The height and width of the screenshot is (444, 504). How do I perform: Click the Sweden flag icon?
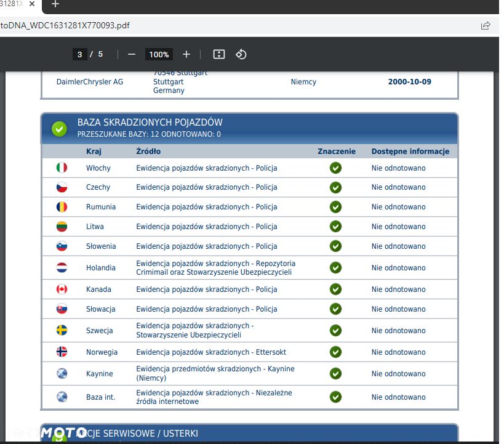click(x=62, y=330)
